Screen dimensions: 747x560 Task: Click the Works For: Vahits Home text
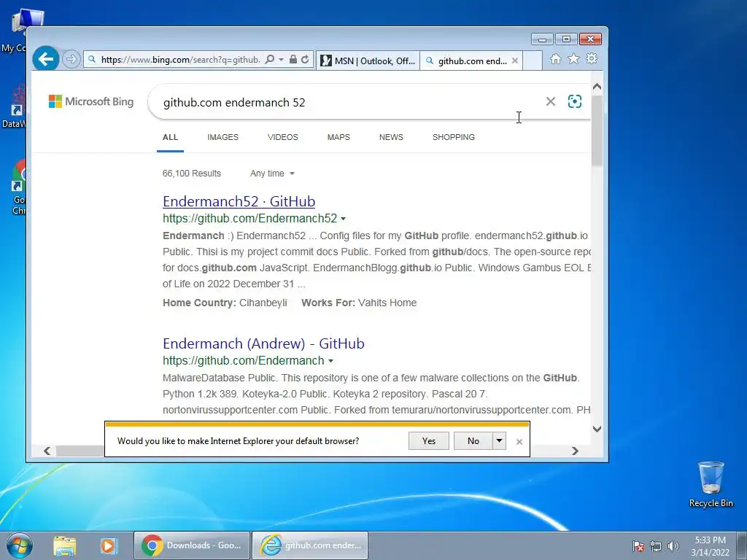point(359,303)
